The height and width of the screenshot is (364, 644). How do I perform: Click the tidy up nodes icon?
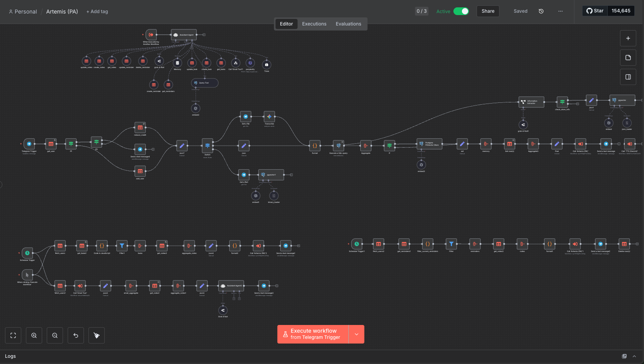click(x=97, y=335)
